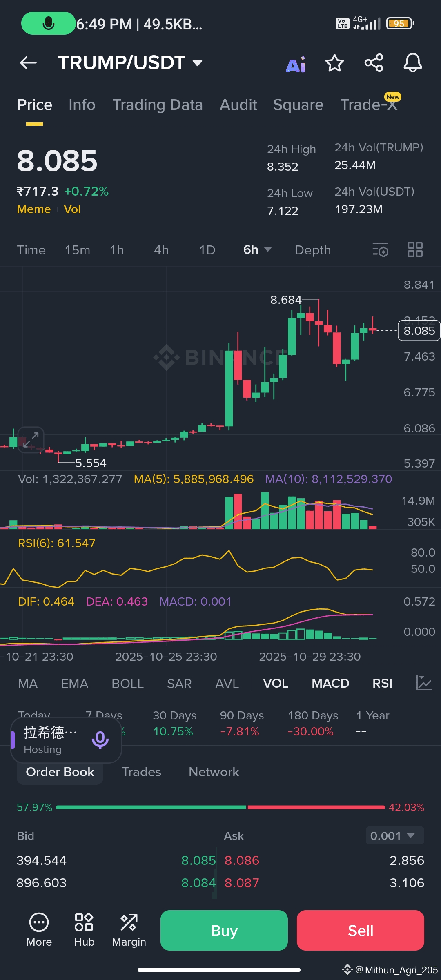Toggle the AVL indicator
The image size is (441, 980).
pos(227,683)
